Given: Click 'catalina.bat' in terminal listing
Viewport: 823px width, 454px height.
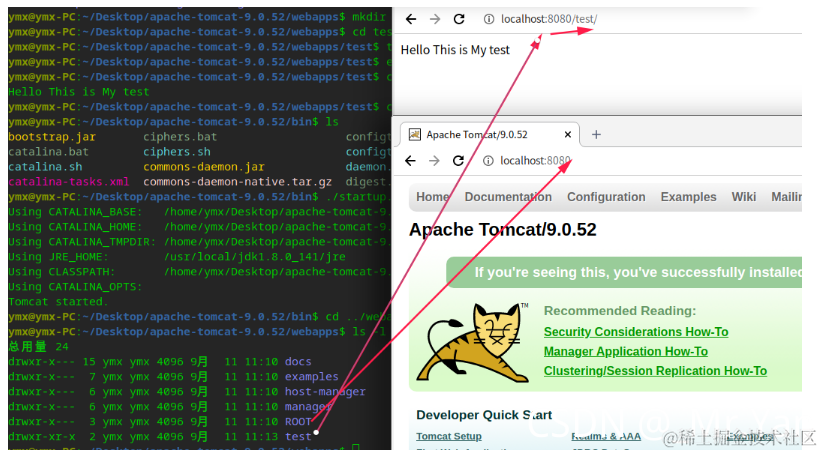Looking at the screenshot, I should 48,152.
